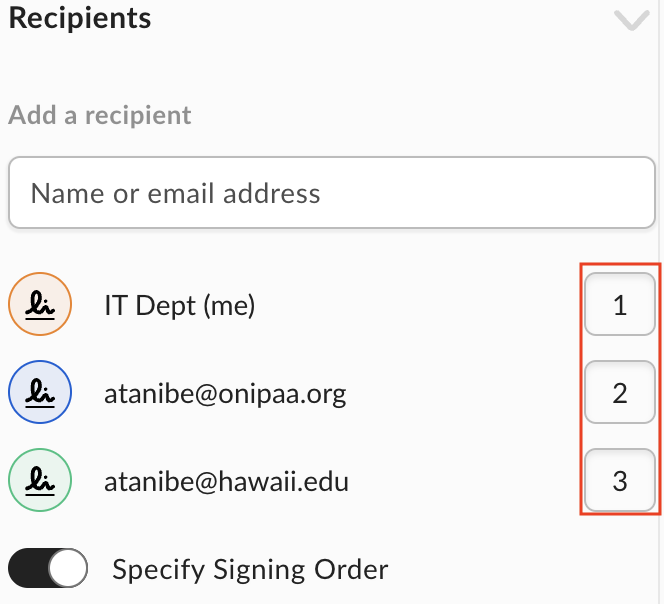Click the dark track of the signing order toggle

(x=28, y=568)
